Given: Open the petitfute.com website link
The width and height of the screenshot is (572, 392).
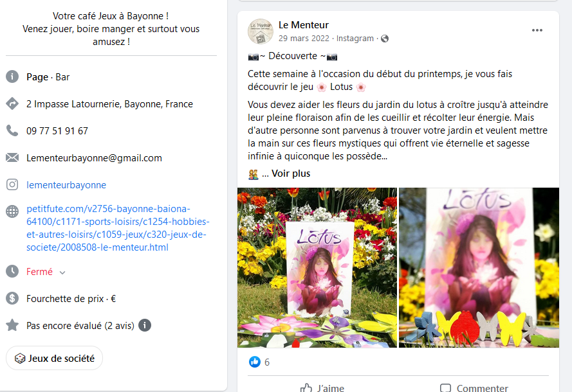Looking at the screenshot, I should tap(118, 228).
